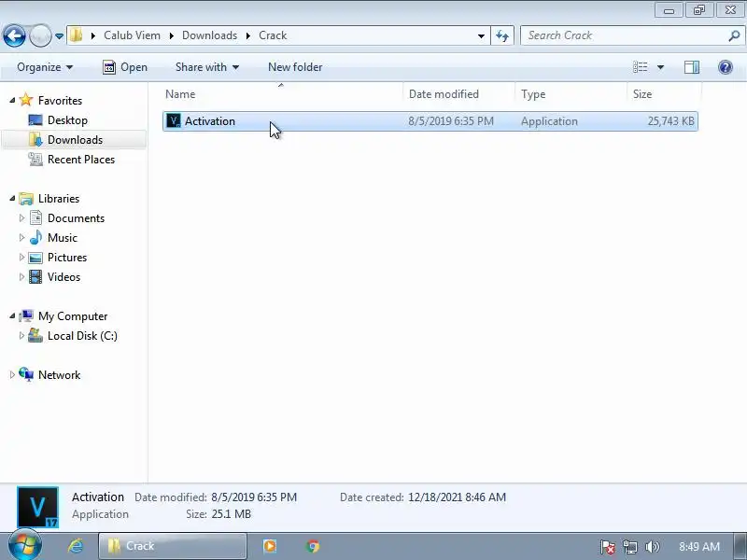Click the greyed Forward navigation arrow

[40, 35]
